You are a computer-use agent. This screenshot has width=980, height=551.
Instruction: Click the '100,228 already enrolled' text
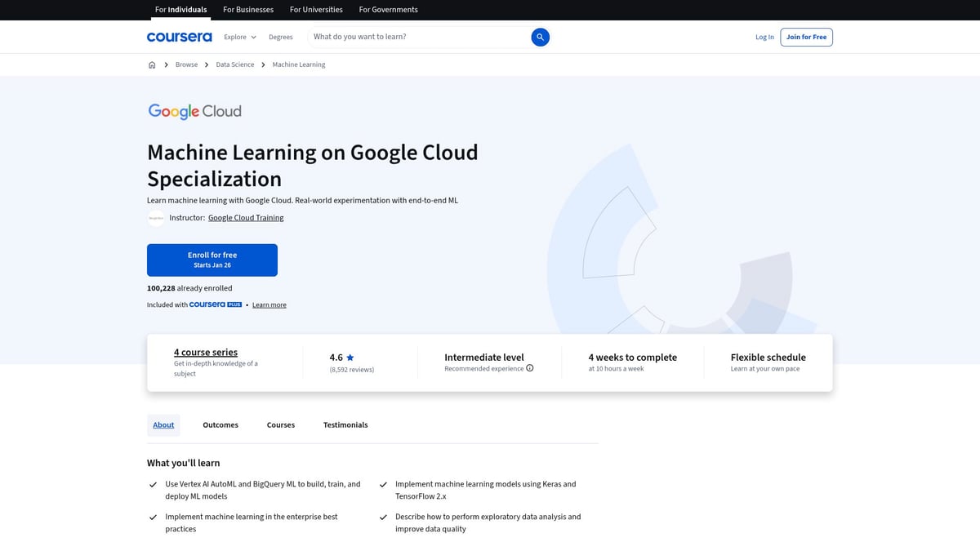(189, 288)
